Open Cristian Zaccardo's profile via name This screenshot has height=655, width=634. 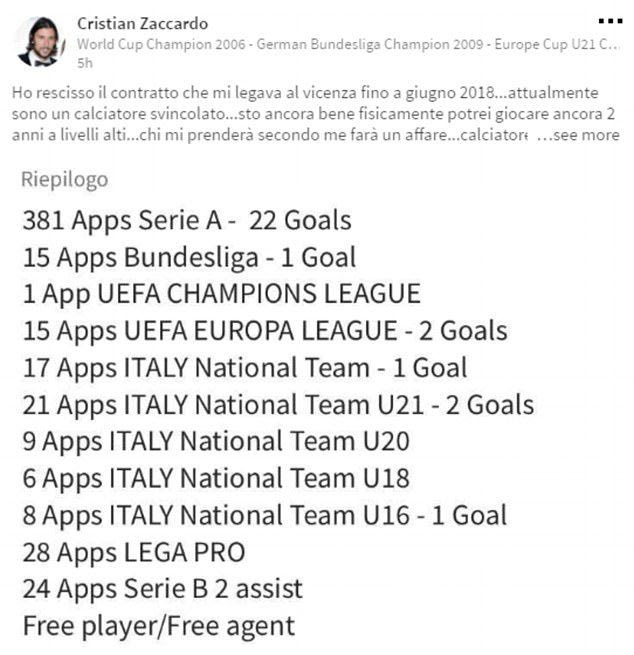[143, 23]
